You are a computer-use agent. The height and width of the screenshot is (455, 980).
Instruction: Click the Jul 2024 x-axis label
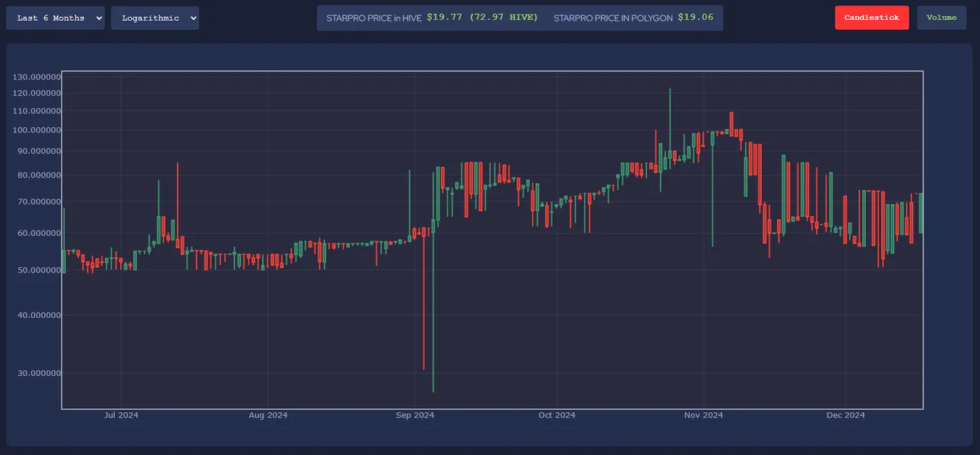121,415
